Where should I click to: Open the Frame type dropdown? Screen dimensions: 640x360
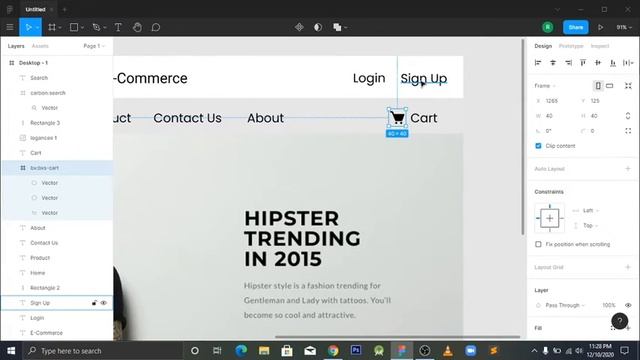545,86
